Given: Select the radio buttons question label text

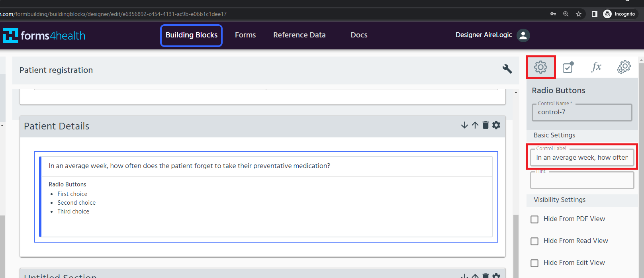Looking at the screenshot, I should 190,166.
